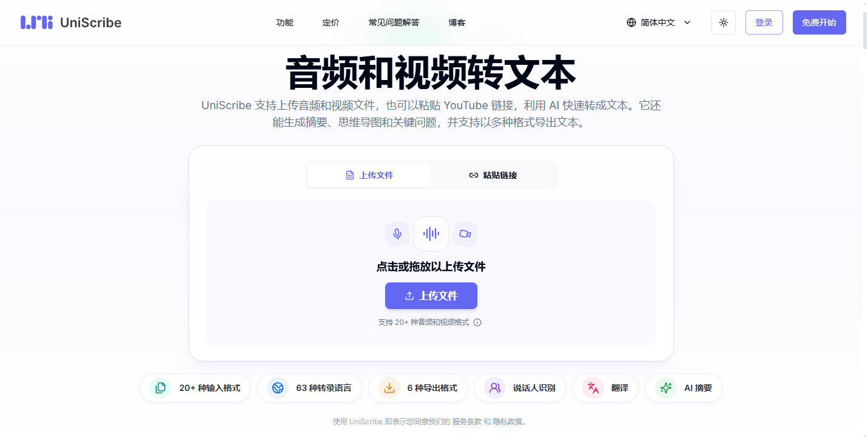Viewport: 868px width, 440px height.
Task: Open the 常见问题解答 menu item
Action: click(x=394, y=22)
